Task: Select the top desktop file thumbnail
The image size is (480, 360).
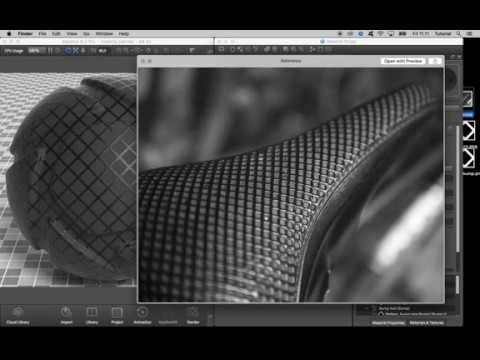Action: tap(467, 98)
